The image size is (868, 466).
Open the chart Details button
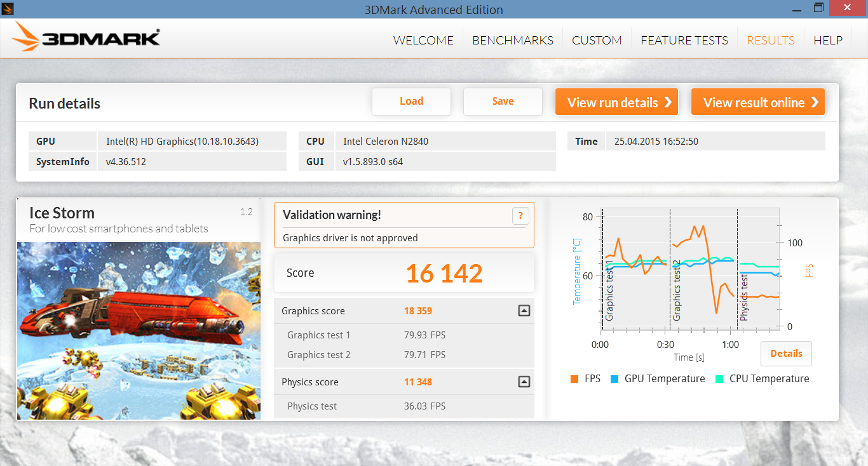(x=786, y=354)
